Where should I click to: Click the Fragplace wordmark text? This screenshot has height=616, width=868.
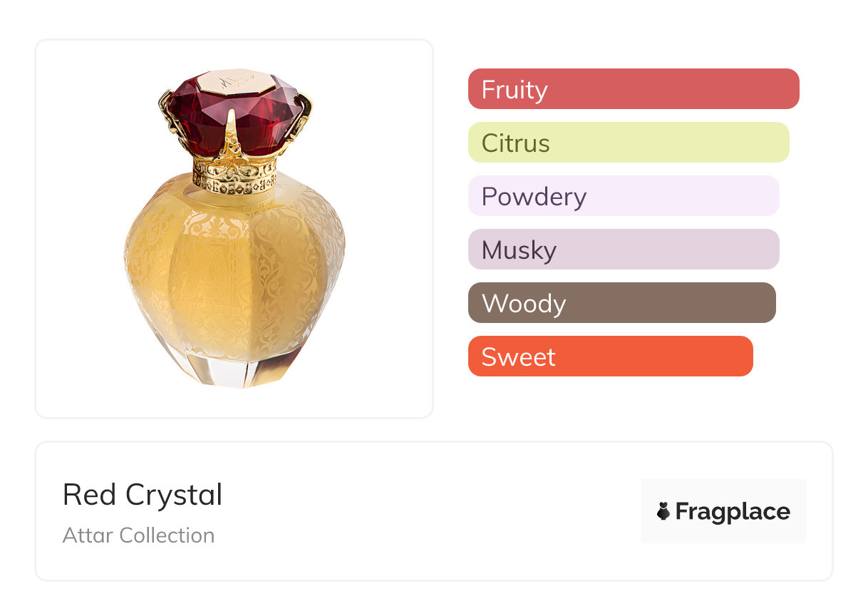[x=733, y=512]
